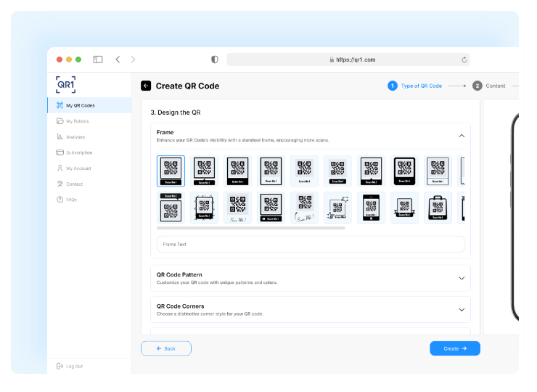Click the black back-arrow icon beside Create QR Code

click(x=146, y=86)
